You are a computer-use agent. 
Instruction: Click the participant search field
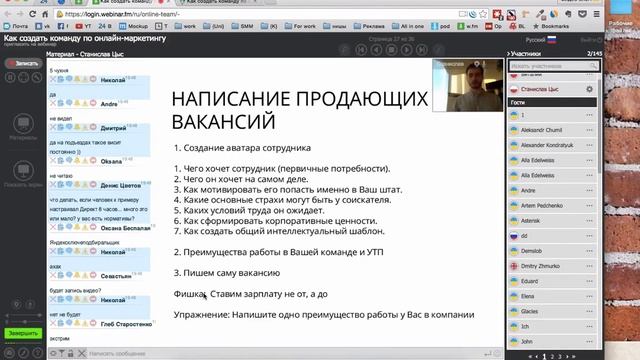[554, 66]
